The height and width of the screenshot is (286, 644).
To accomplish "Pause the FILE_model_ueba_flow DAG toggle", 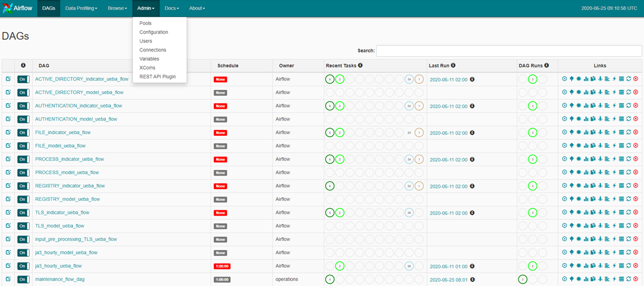I will (x=23, y=146).
